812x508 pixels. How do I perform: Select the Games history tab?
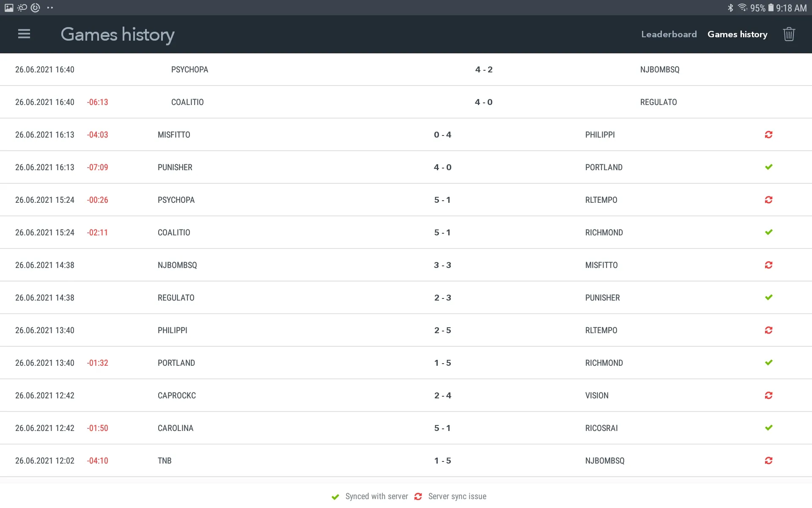tap(737, 34)
